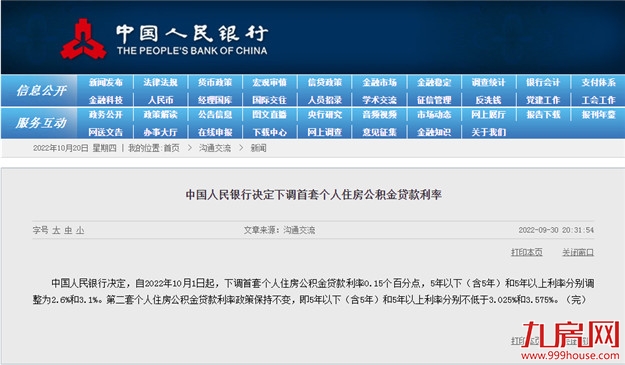Click the 关闭窗口 link below the date
This screenshot has height=365, width=625.
click(578, 252)
